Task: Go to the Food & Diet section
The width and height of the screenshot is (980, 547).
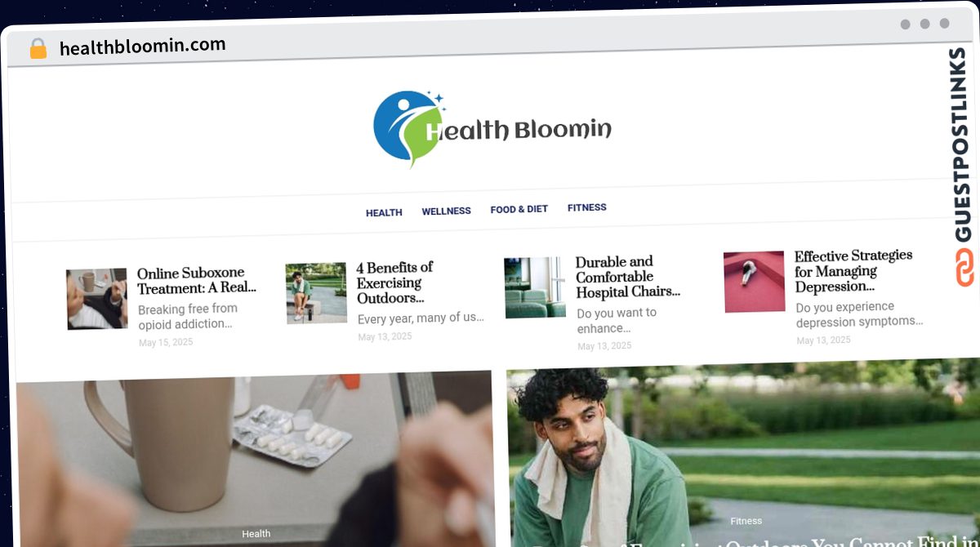Action: 519,209
